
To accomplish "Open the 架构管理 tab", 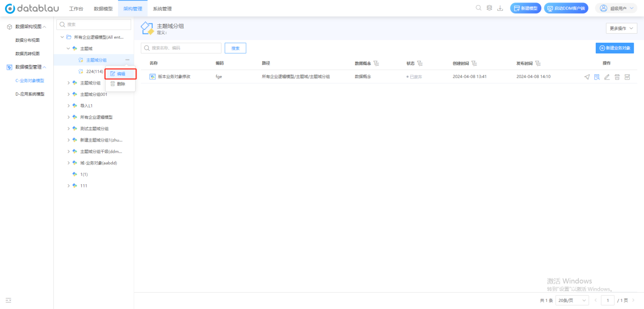I will click(x=133, y=9).
